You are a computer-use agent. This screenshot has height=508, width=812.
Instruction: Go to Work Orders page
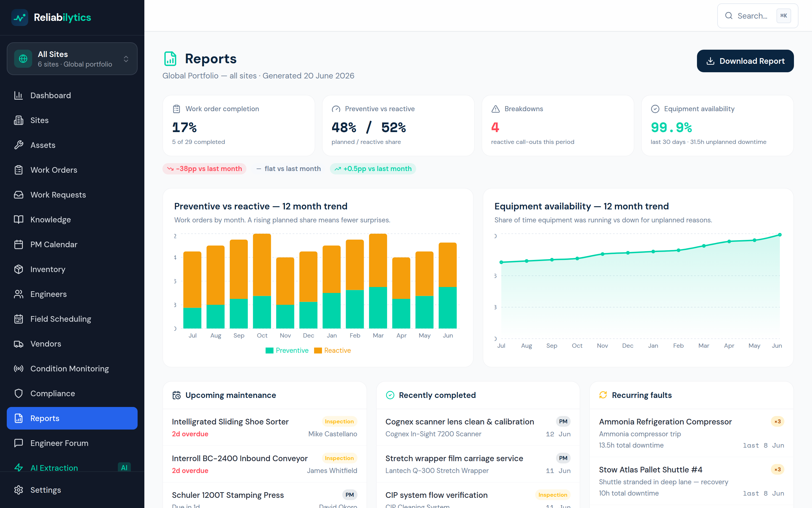tap(72, 170)
